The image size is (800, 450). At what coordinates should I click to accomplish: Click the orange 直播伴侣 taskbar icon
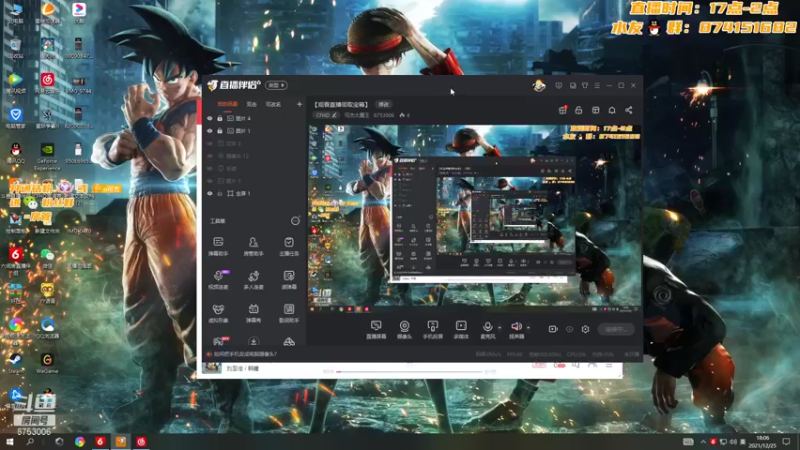[x=121, y=441]
